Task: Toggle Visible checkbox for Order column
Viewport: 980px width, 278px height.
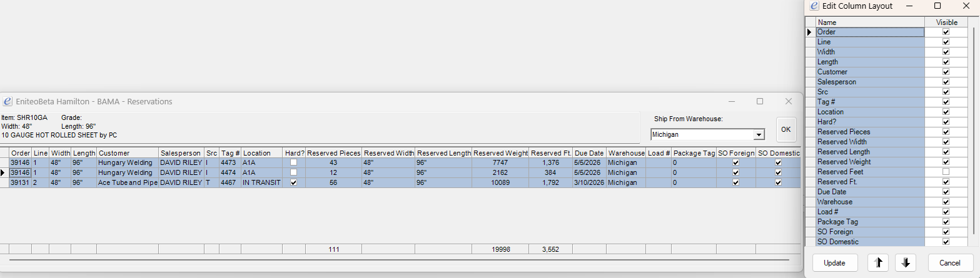Action: pos(946,32)
